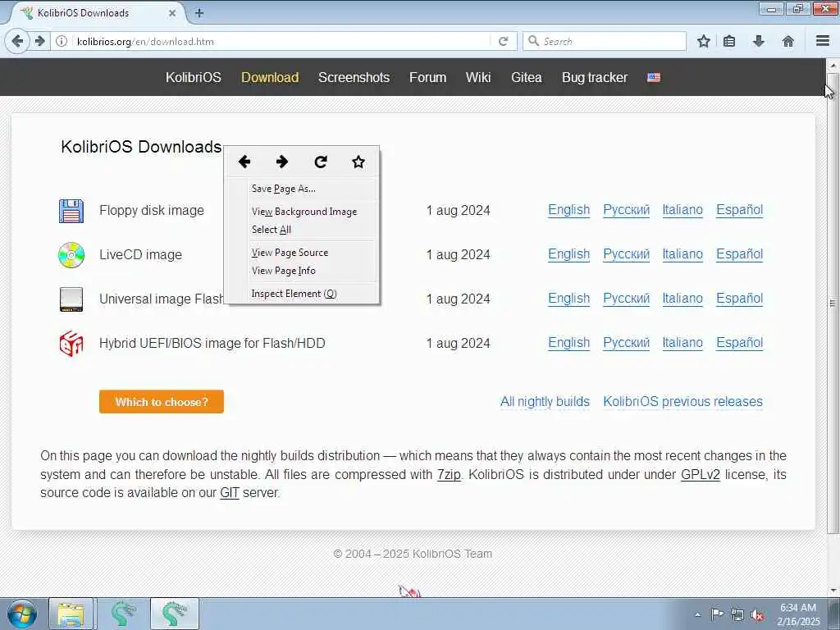Open the GIT server link
This screenshot has height=630, width=840.
click(x=230, y=493)
